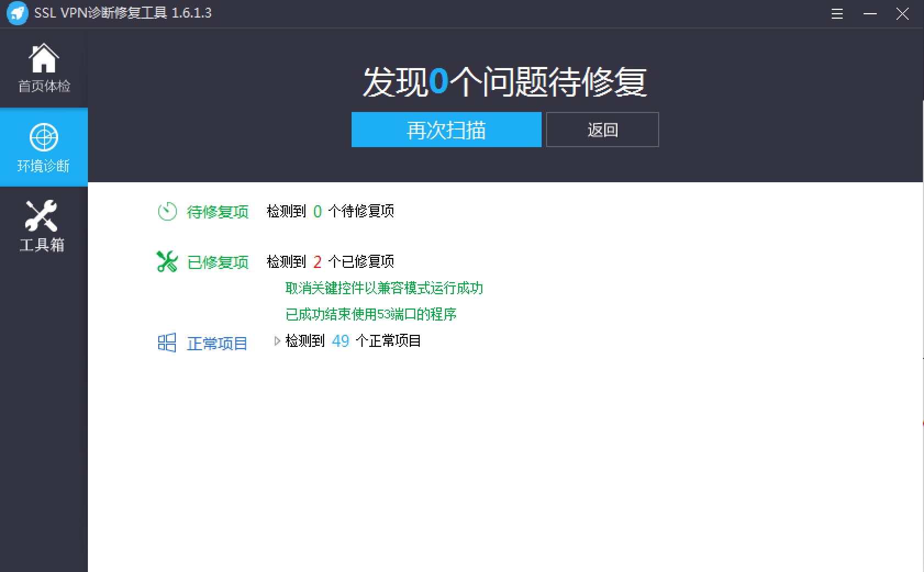Open the 首页体检 home checkup tab
The width and height of the screenshot is (924, 572).
coord(44,68)
